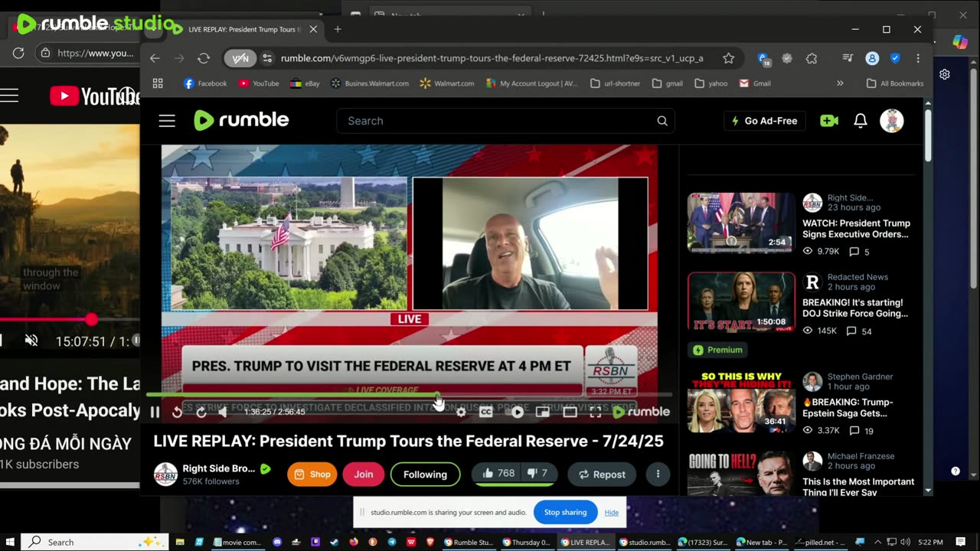Viewport: 980px width, 551px height.
Task: Click the orange Shop button
Action: 312,474
